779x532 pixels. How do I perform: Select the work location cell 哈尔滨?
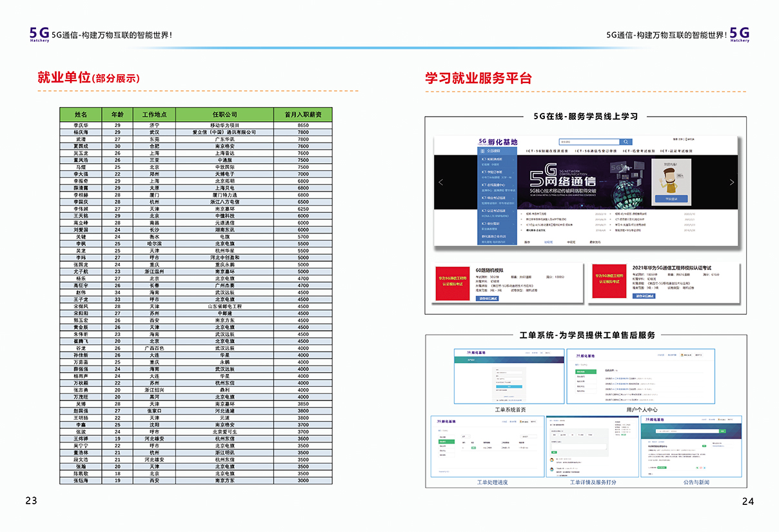point(154,244)
